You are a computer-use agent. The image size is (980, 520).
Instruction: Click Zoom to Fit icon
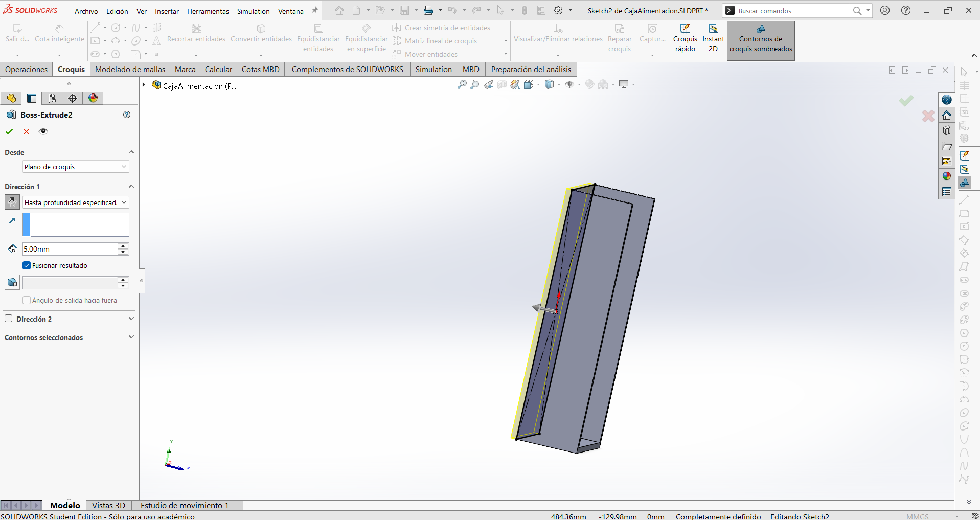pos(462,85)
